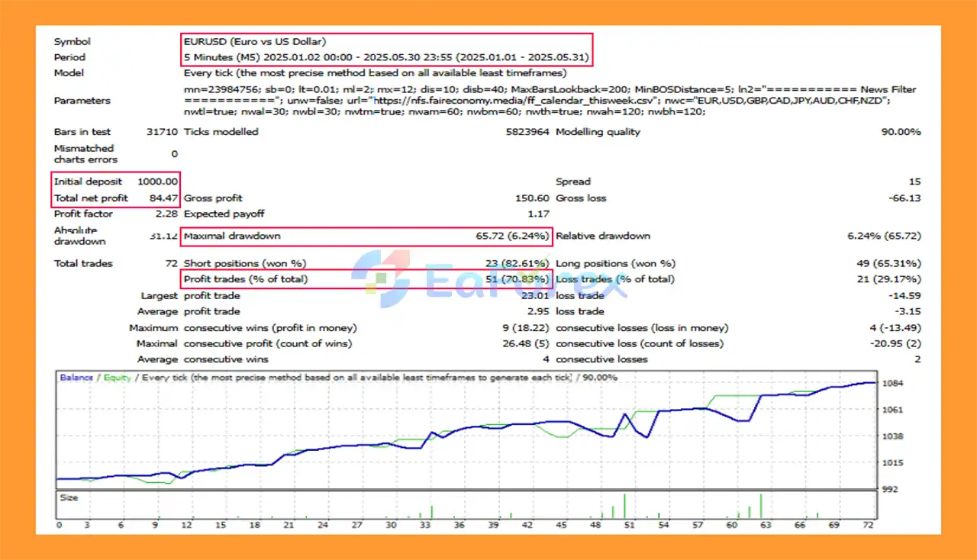
Task: Click the Profit factor 2.28 value
Action: point(167,214)
